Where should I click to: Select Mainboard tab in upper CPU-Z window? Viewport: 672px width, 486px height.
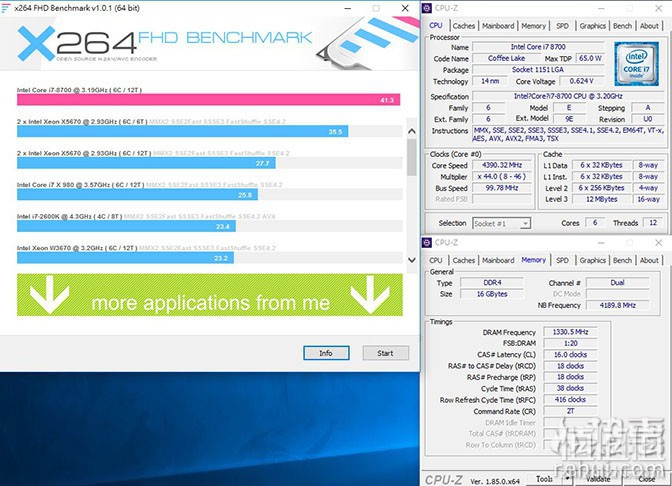tap(498, 26)
